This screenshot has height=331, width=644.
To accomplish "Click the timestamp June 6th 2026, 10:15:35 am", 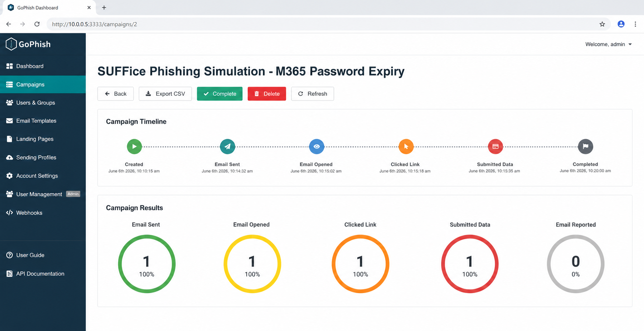I will tap(495, 171).
